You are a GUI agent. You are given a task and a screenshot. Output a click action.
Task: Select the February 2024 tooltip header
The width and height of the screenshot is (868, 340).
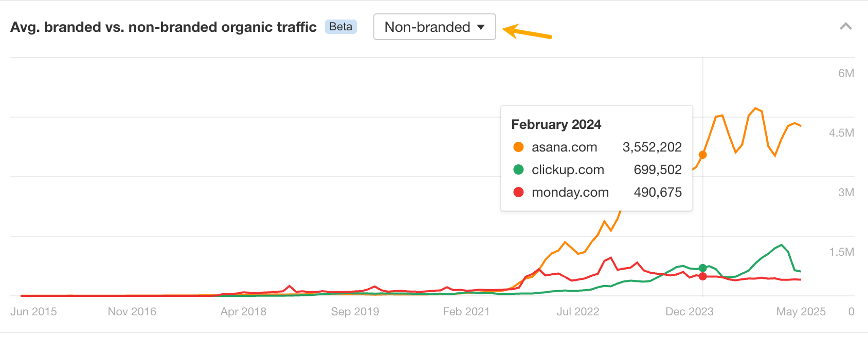555,124
